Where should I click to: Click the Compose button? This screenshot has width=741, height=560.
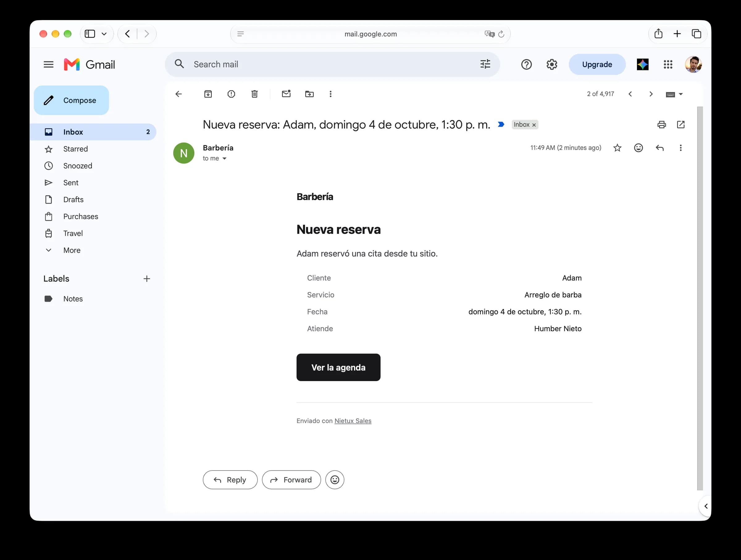[71, 100]
